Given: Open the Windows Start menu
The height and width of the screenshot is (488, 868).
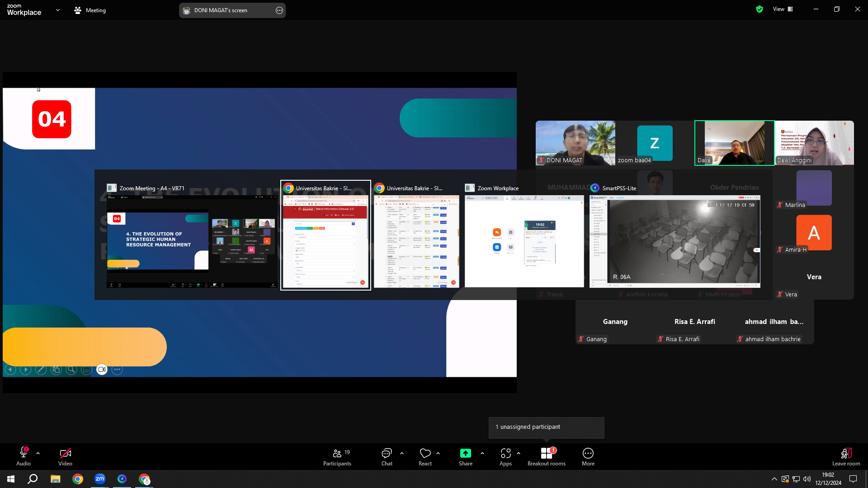Looking at the screenshot, I should (11, 479).
